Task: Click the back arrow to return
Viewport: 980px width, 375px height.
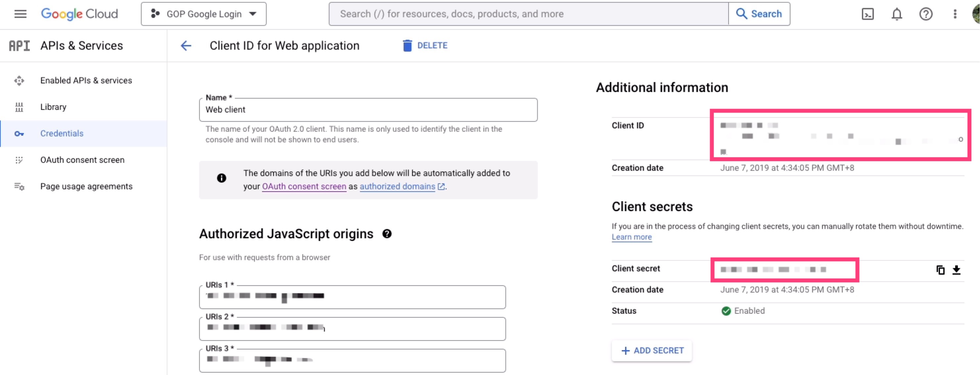Action: (186, 46)
